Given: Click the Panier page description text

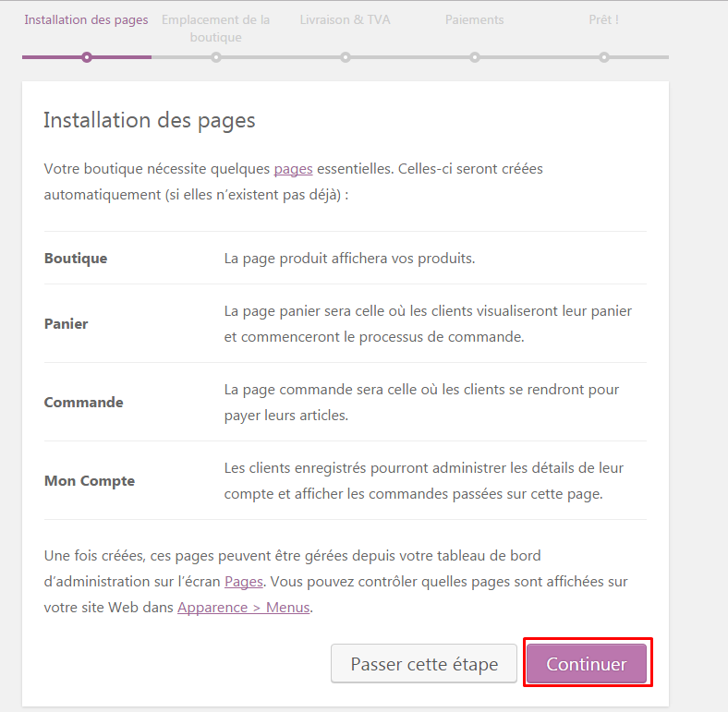Looking at the screenshot, I should point(428,323).
